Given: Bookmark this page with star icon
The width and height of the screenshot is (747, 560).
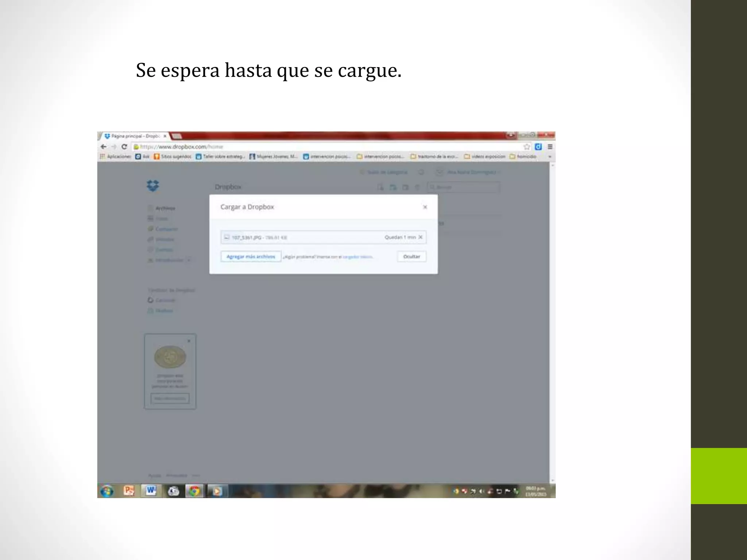Looking at the screenshot, I should click(x=527, y=147).
